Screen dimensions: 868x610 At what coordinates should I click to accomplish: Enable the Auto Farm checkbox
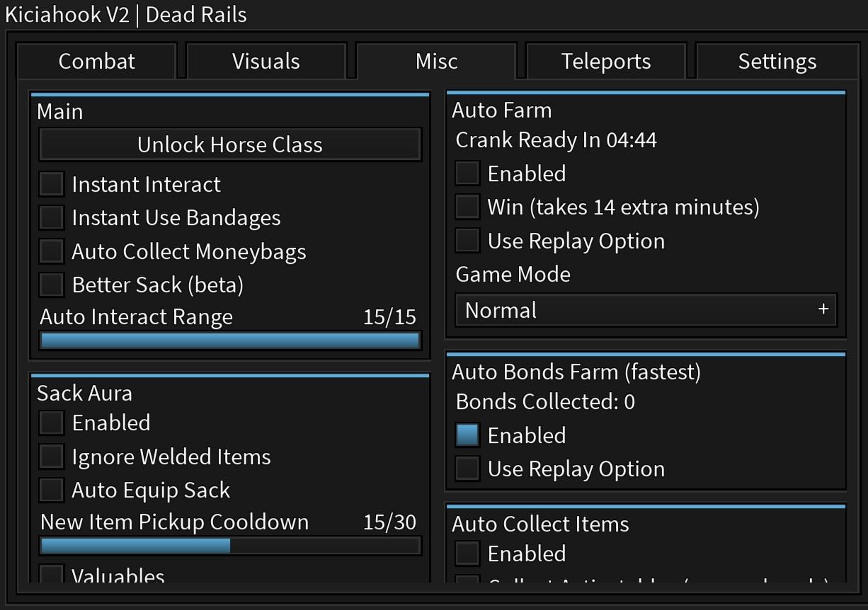(x=467, y=173)
